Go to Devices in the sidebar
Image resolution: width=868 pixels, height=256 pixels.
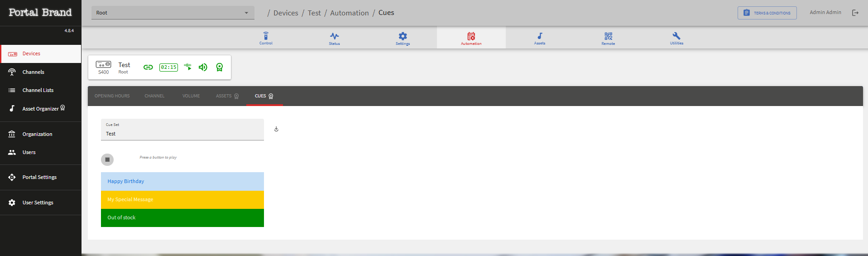pyautogui.click(x=41, y=53)
